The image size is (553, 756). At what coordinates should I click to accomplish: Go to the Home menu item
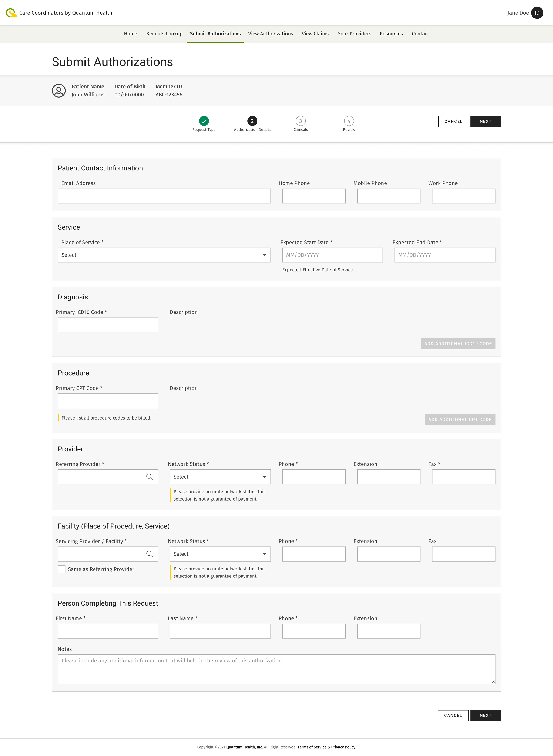coord(131,34)
